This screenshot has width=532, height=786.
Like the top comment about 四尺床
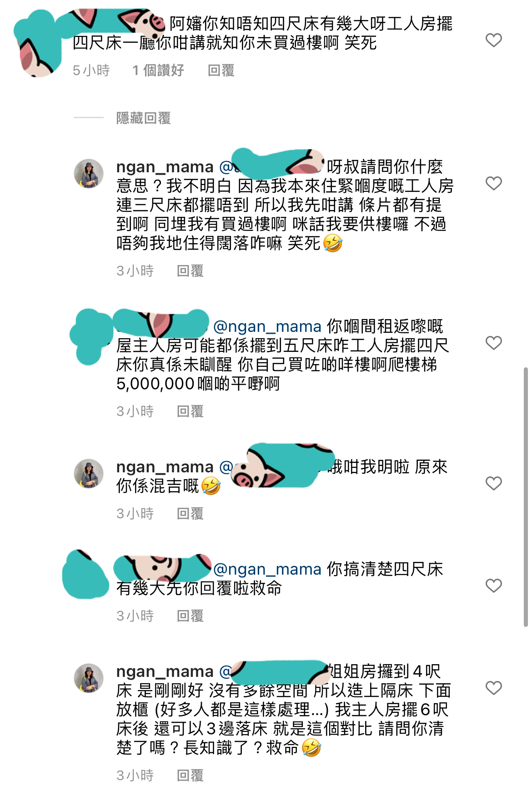coord(493,40)
